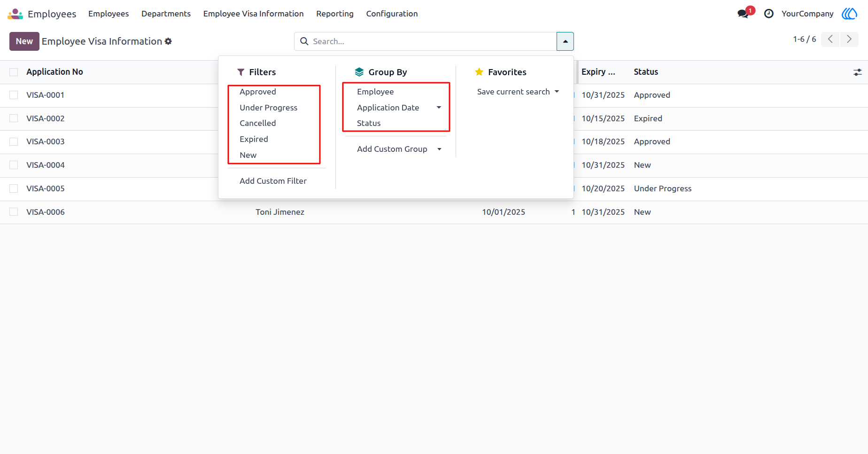Expand Application Date group by options
Viewport: 868px width, 454px height.
pos(439,108)
